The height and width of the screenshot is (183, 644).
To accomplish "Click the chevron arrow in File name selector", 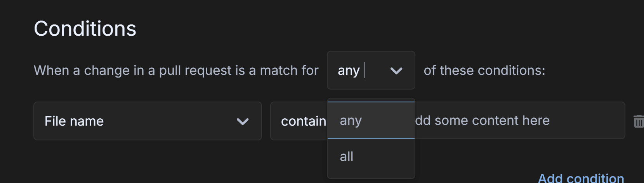I will click(243, 121).
